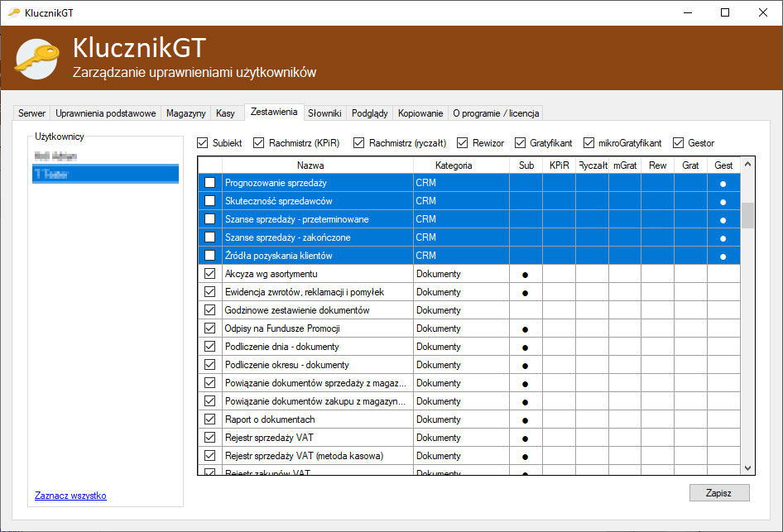Select the highlighted user in Użytkownicy list
This screenshot has width=783, height=532.
tap(105, 175)
